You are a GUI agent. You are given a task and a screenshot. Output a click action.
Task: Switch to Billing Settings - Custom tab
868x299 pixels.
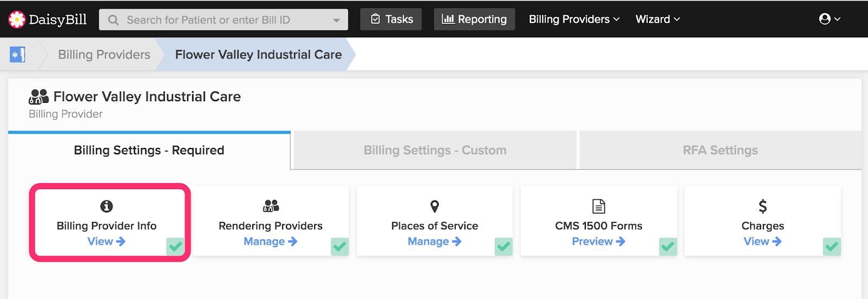[x=435, y=150]
